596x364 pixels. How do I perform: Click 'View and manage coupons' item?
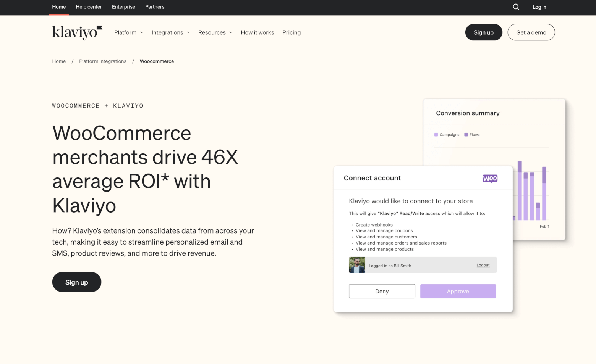[384, 230]
